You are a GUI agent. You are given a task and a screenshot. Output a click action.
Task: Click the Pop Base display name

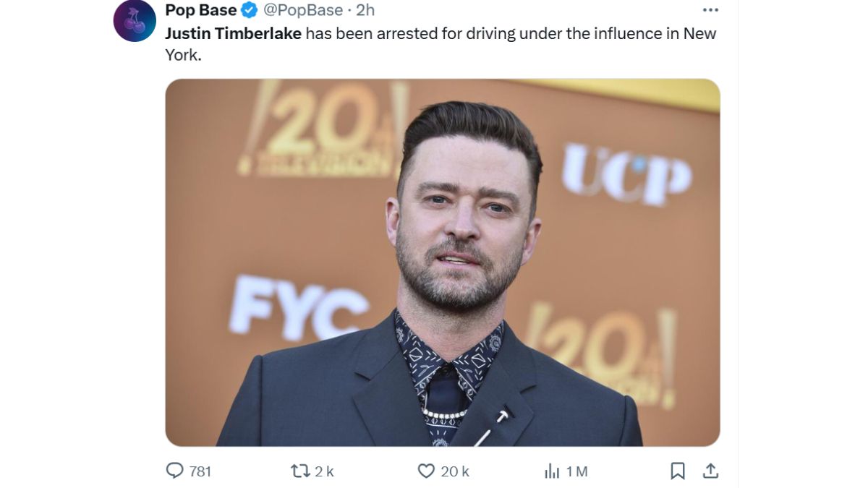coord(200,10)
